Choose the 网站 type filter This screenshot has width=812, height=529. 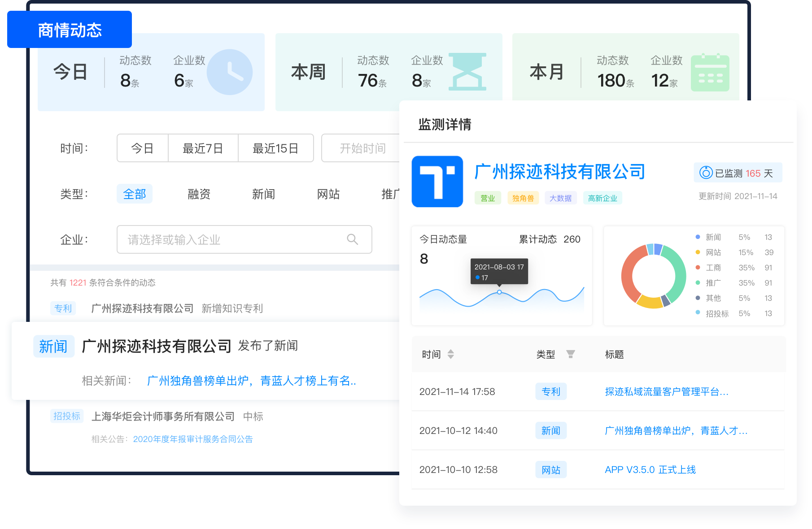click(328, 194)
